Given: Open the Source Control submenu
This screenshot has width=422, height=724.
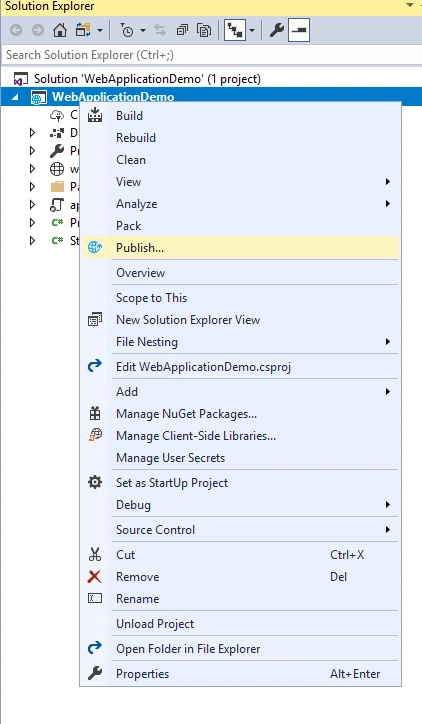Looking at the screenshot, I should point(240,530).
